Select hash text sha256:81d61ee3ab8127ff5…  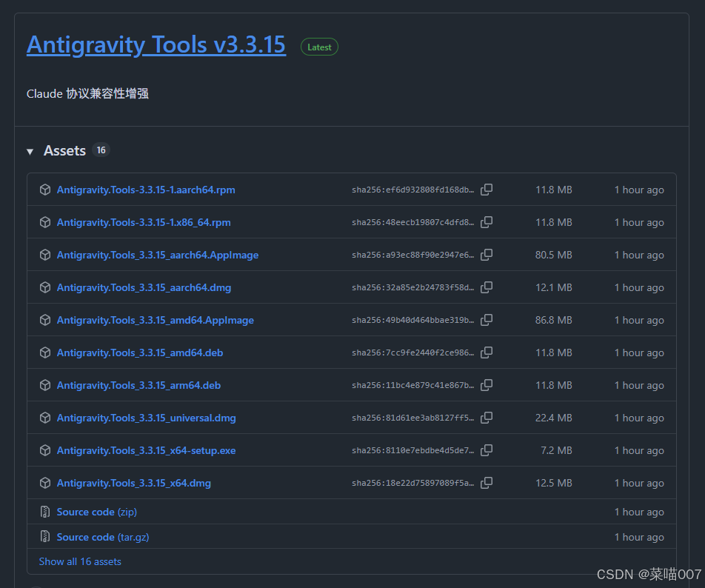click(x=412, y=418)
